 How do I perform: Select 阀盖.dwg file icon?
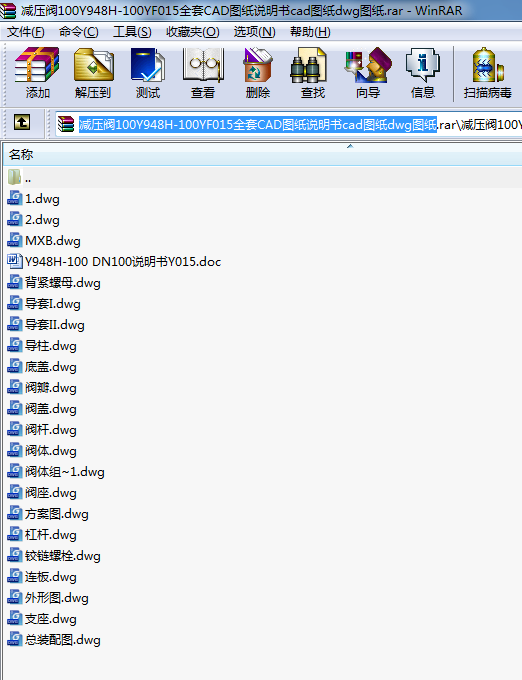(x=15, y=408)
